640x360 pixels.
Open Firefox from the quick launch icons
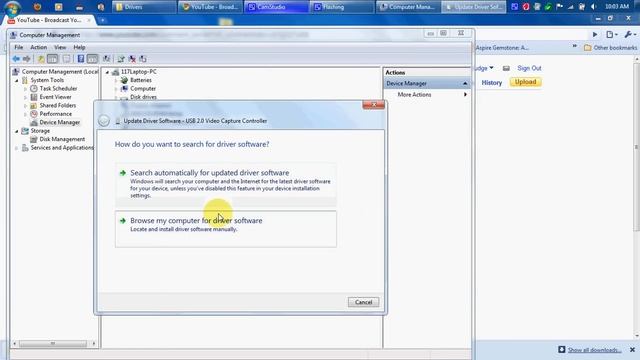38,7
